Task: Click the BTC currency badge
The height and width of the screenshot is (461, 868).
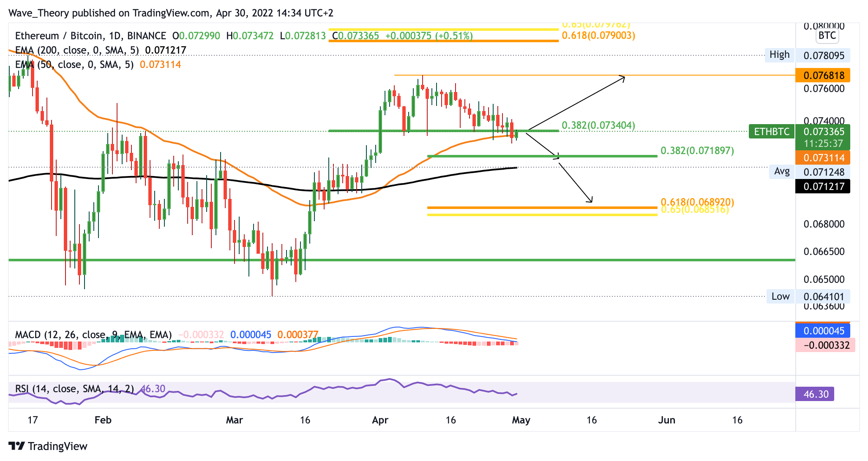Action: [x=827, y=35]
